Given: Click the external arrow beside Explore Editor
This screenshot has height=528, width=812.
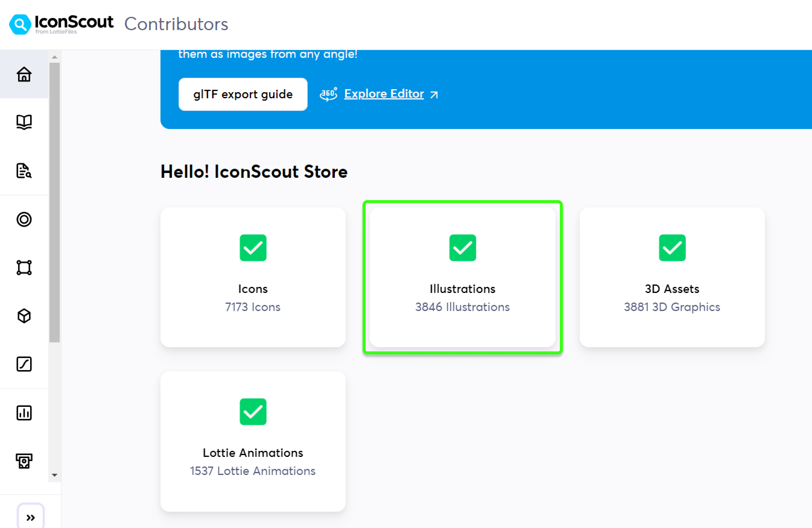Looking at the screenshot, I should [434, 94].
